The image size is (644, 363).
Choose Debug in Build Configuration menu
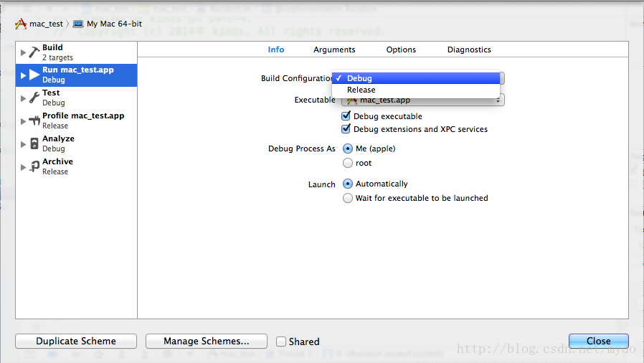pyautogui.click(x=416, y=78)
